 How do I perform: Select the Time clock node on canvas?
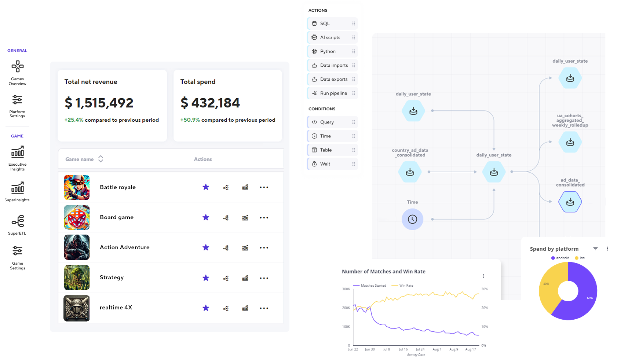(412, 219)
